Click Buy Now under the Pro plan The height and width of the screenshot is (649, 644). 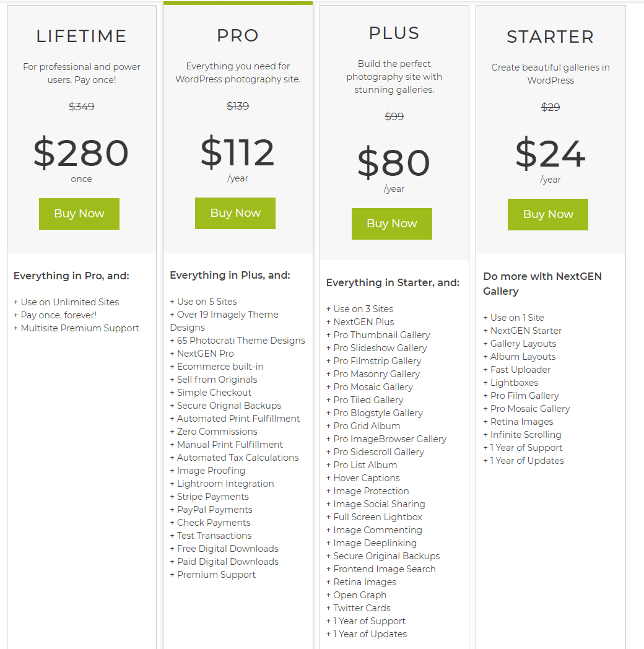tap(235, 213)
